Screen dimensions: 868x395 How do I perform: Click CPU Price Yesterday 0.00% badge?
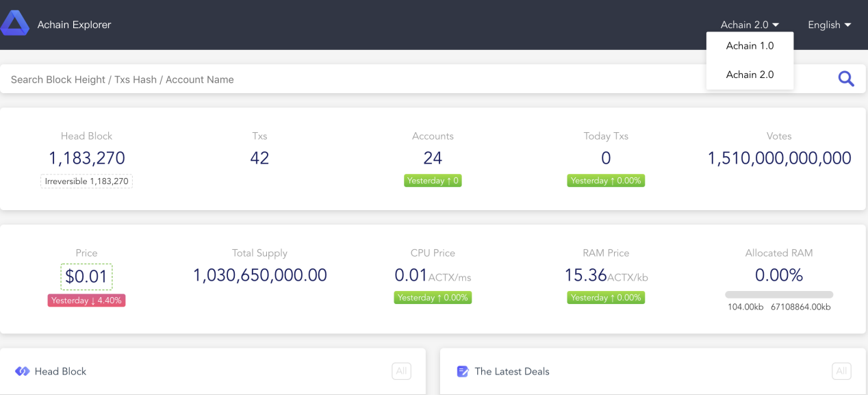coord(433,298)
